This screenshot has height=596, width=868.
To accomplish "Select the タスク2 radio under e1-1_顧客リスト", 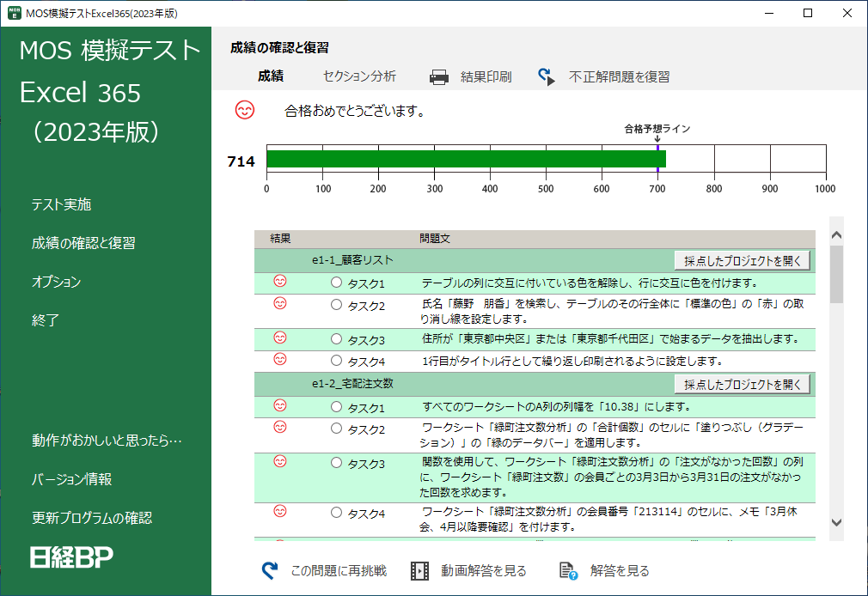I will 336,304.
